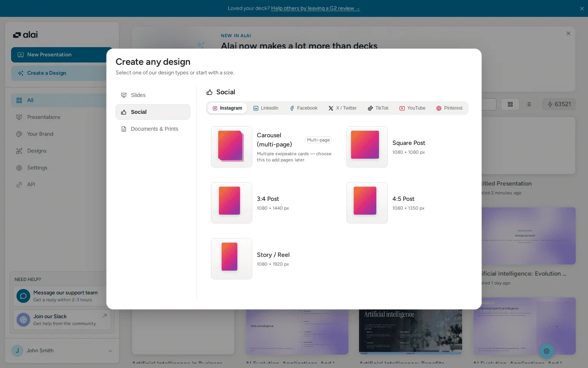Open the Slides design category
588x368 pixels.
coord(153,95)
